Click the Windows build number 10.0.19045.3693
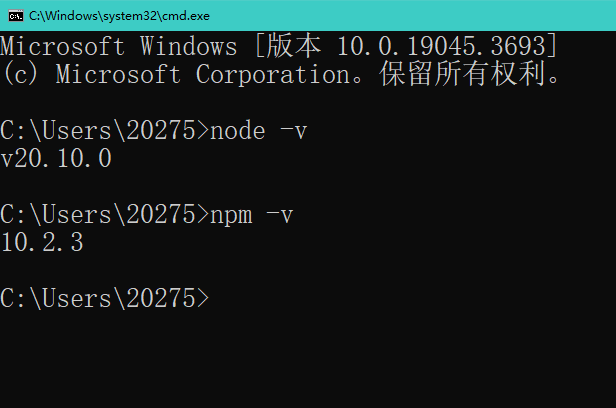 [442, 46]
